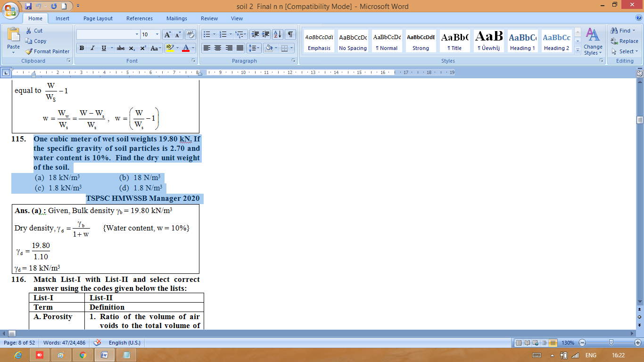
Task: Expand the Paste options arrow
Action: (13, 52)
